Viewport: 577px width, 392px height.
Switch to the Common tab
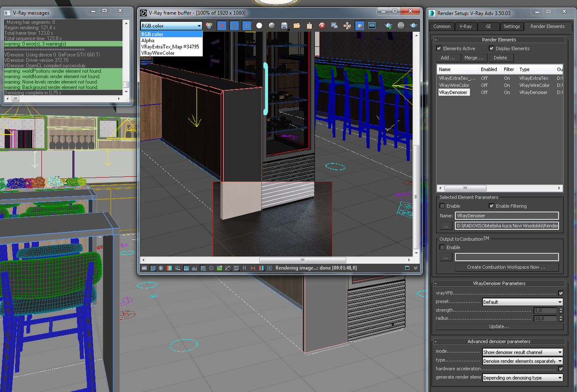tap(442, 26)
